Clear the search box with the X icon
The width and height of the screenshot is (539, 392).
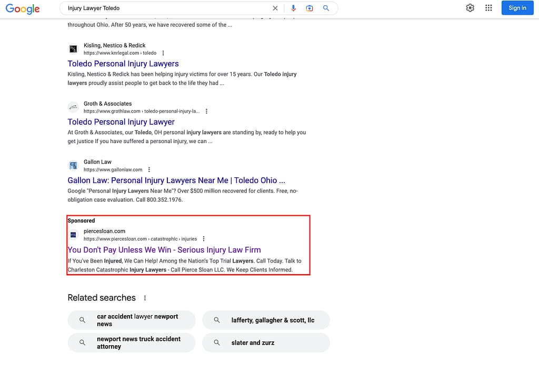coord(275,8)
